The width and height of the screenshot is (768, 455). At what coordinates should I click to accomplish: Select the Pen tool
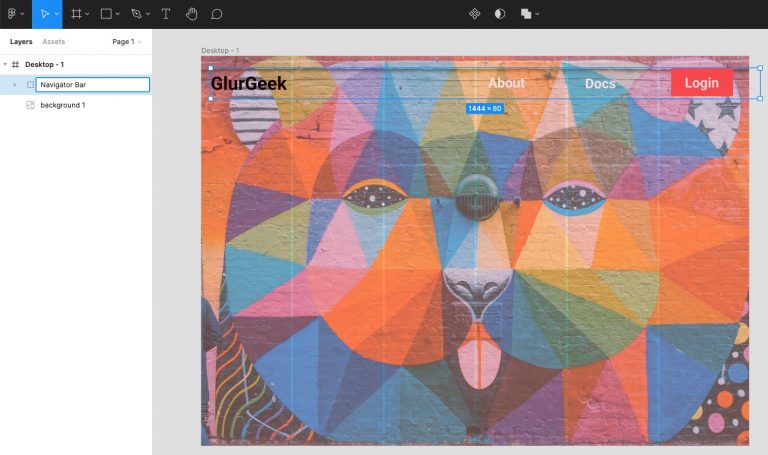(x=136, y=14)
